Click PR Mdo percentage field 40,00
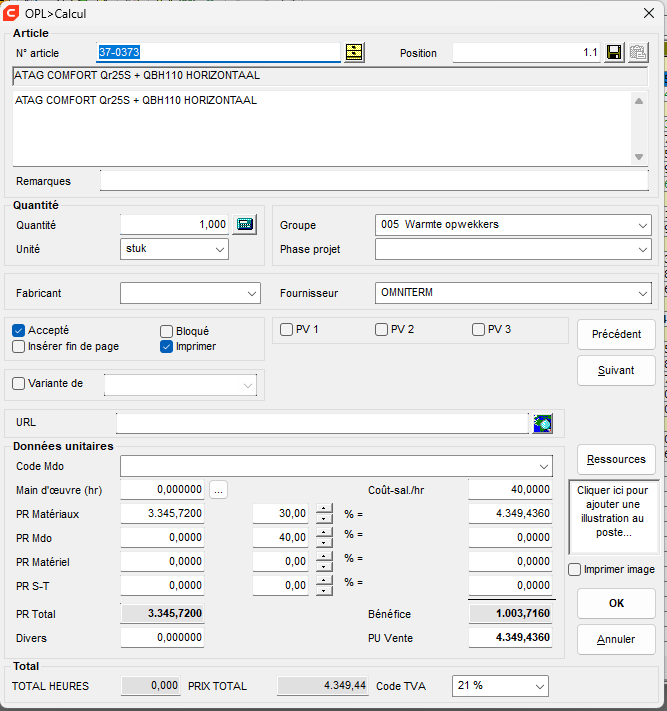667x711 pixels. (x=281, y=538)
